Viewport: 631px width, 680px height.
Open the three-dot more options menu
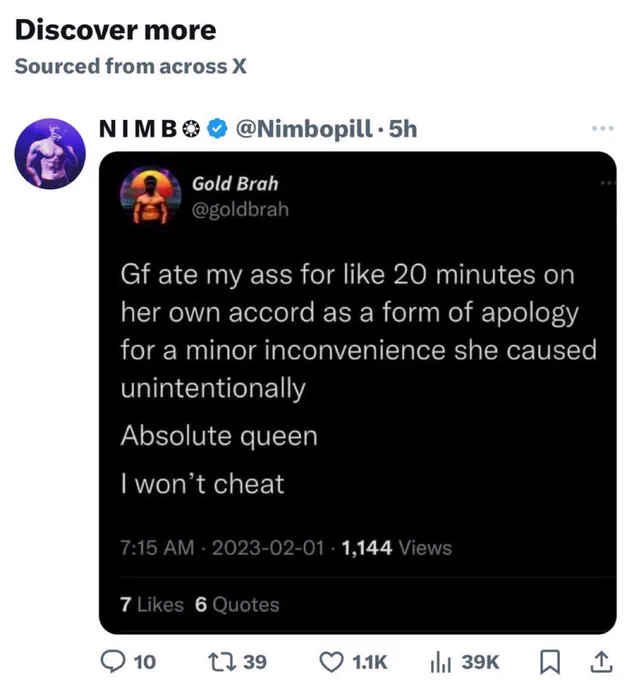coord(603,128)
